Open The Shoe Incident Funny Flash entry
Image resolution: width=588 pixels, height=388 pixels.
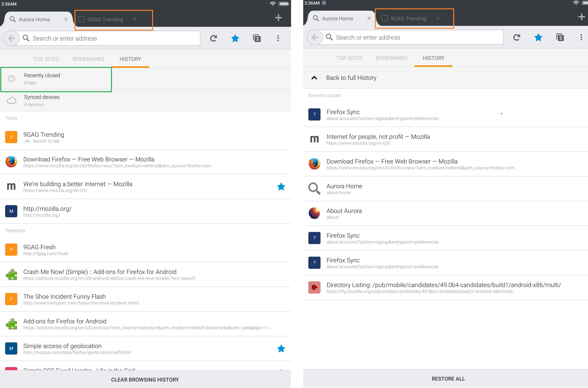(145, 299)
